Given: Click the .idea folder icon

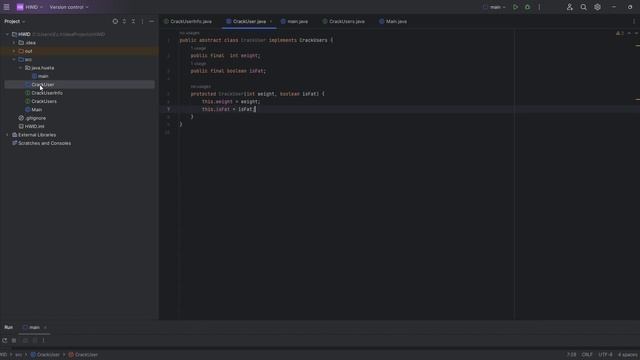Looking at the screenshot, I should coord(21,42).
